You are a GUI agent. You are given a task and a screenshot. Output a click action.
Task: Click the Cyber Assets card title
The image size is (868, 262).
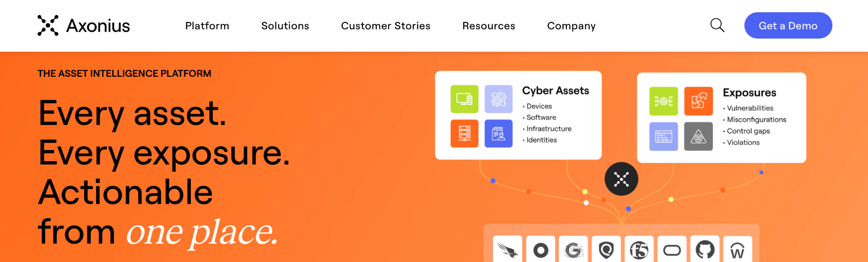(556, 91)
